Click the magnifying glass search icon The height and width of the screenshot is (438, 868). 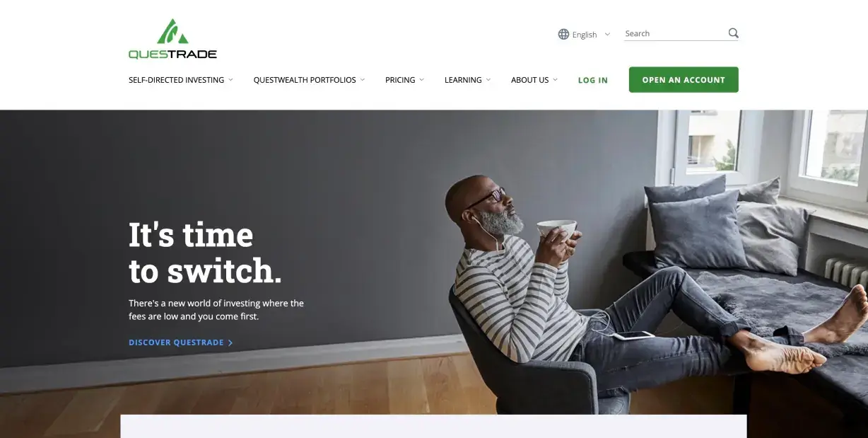tap(733, 33)
